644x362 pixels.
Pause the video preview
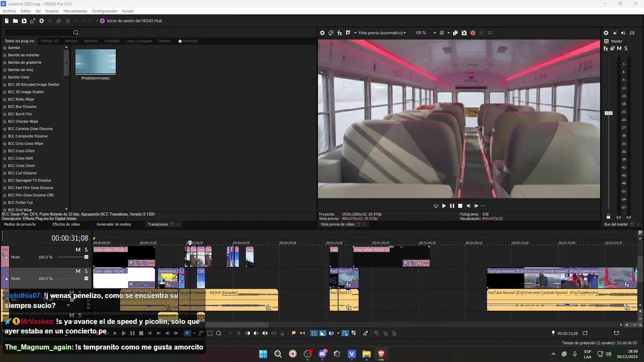[452, 206]
